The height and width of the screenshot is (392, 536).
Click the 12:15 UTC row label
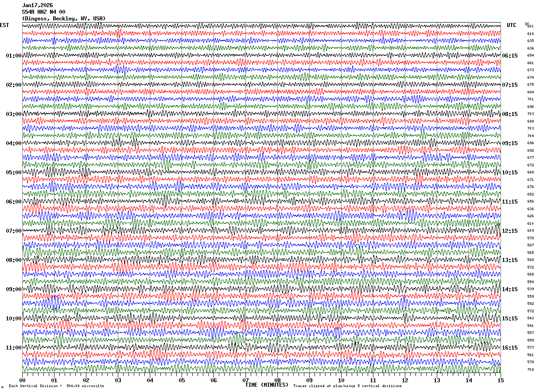pyautogui.click(x=510, y=231)
